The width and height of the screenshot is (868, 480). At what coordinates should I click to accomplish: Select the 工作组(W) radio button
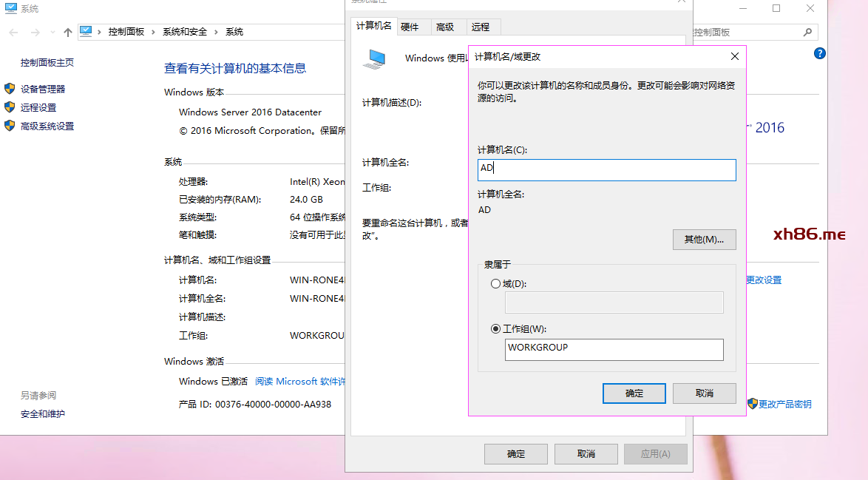(495, 329)
